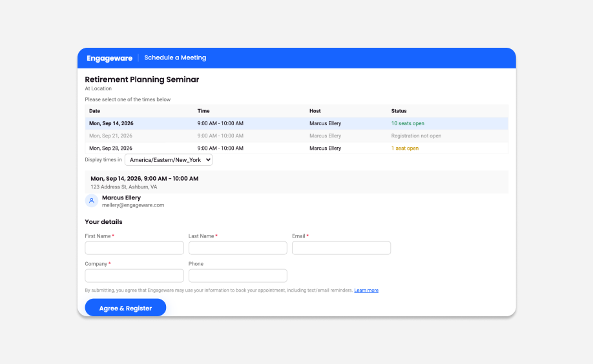Submit with Agree & Register button
This screenshot has height=364, width=593.
pyautogui.click(x=125, y=308)
